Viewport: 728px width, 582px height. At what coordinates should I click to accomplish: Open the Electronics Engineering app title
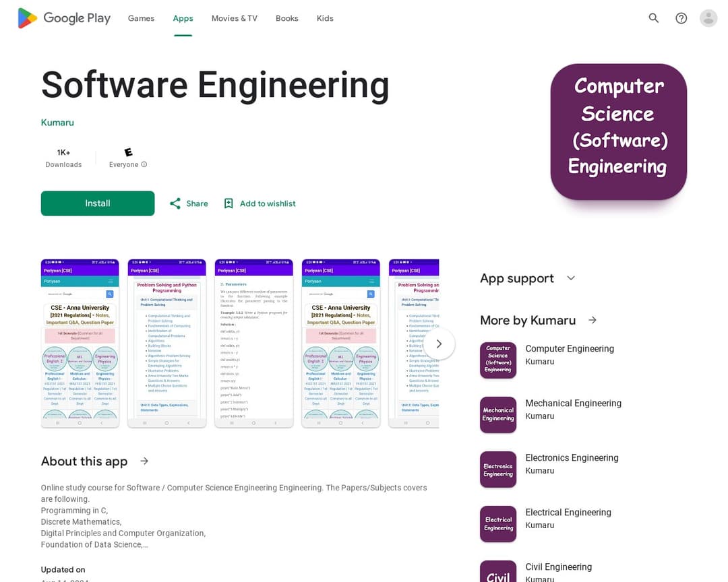click(572, 457)
